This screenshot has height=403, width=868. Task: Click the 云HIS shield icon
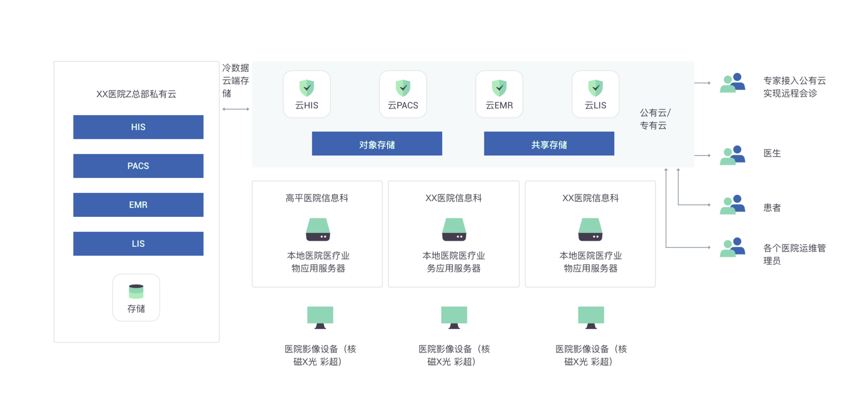(x=307, y=88)
